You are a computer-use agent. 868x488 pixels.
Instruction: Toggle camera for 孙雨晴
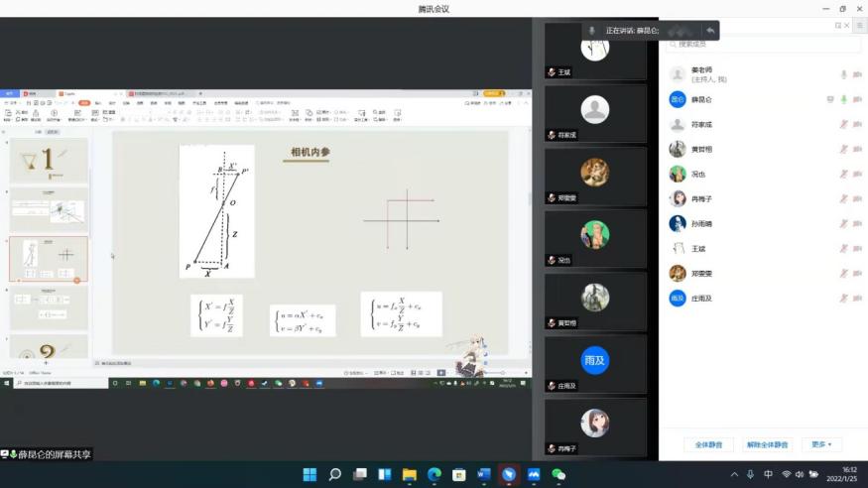tap(857, 223)
